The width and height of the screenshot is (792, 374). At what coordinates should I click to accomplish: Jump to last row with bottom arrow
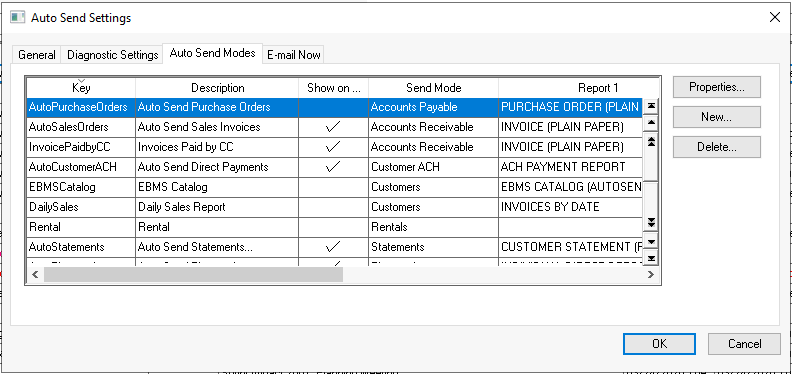click(652, 258)
